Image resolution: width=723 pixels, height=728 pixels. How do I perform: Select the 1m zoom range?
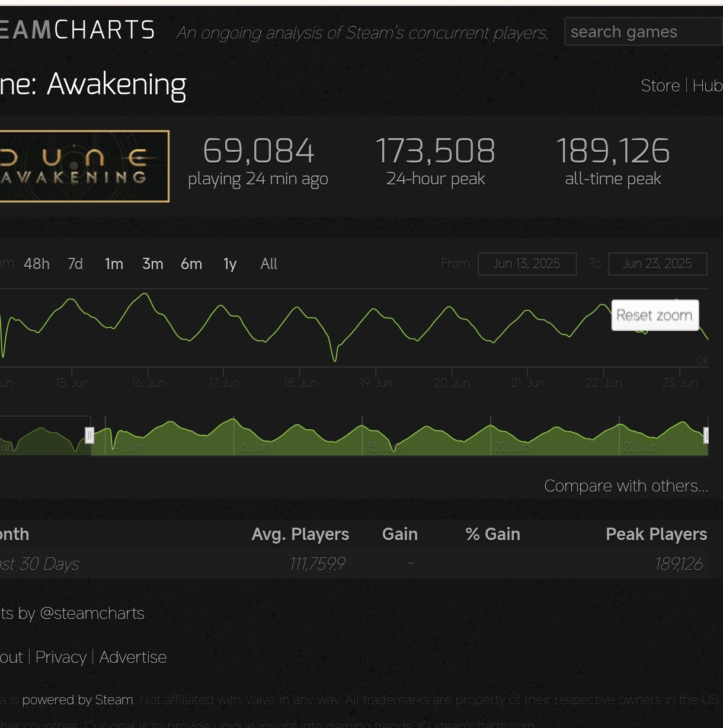(114, 264)
